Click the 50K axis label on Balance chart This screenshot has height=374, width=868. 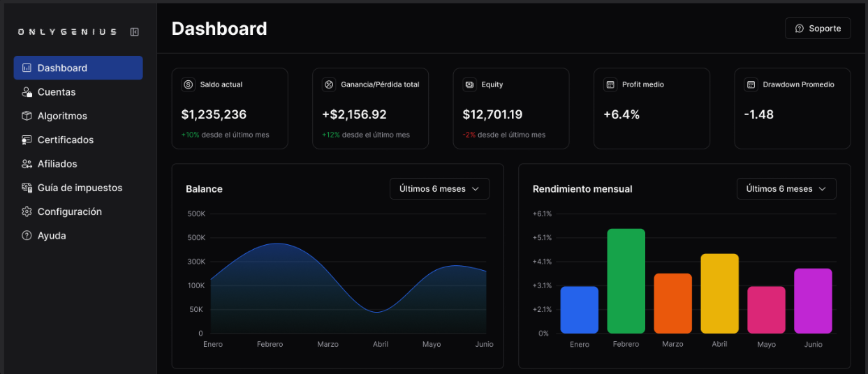(197, 309)
